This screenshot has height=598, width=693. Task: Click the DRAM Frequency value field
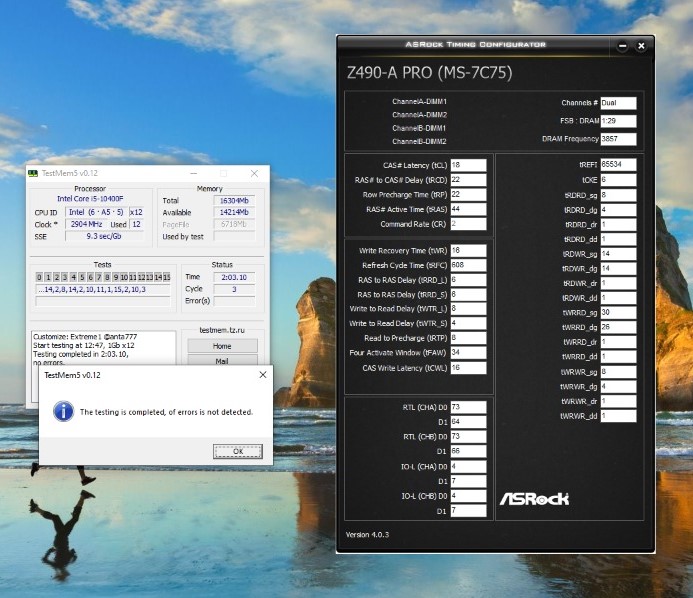[618, 139]
